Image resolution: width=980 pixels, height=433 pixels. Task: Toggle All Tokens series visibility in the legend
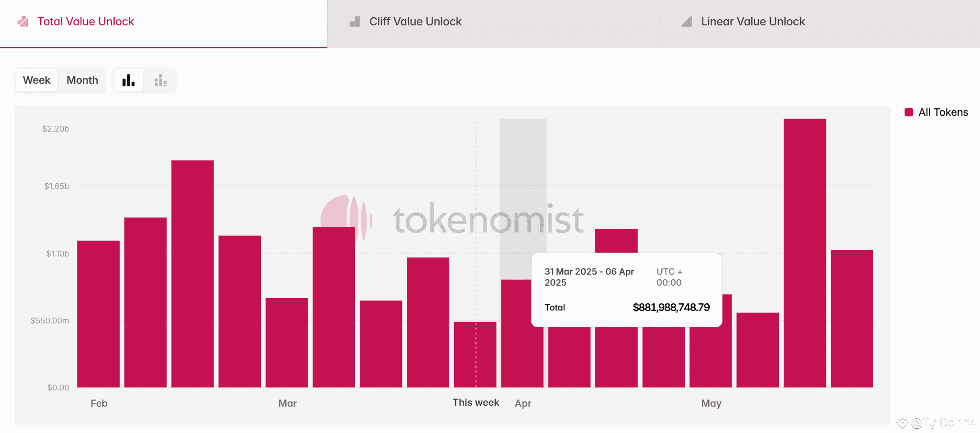936,112
